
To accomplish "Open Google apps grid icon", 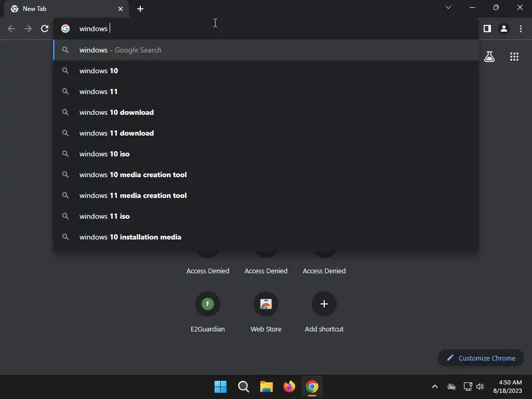I will (514, 56).
